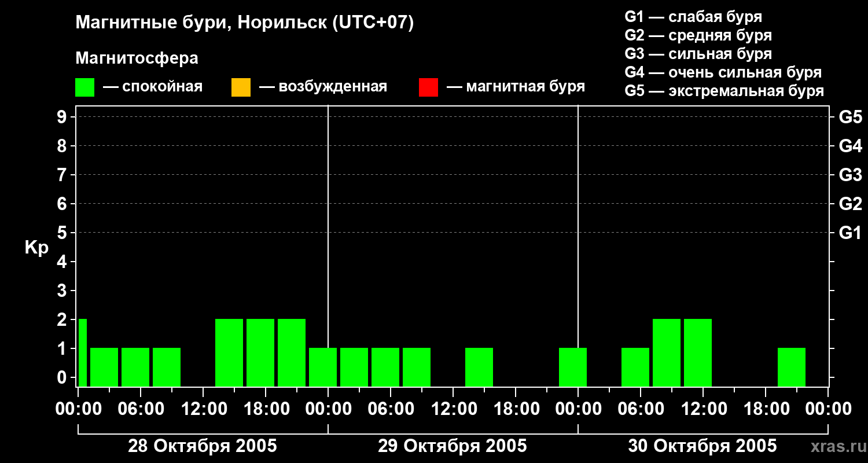Click the '— спокойная' legend label
The image size is (868, 463).
pos(153,87)
